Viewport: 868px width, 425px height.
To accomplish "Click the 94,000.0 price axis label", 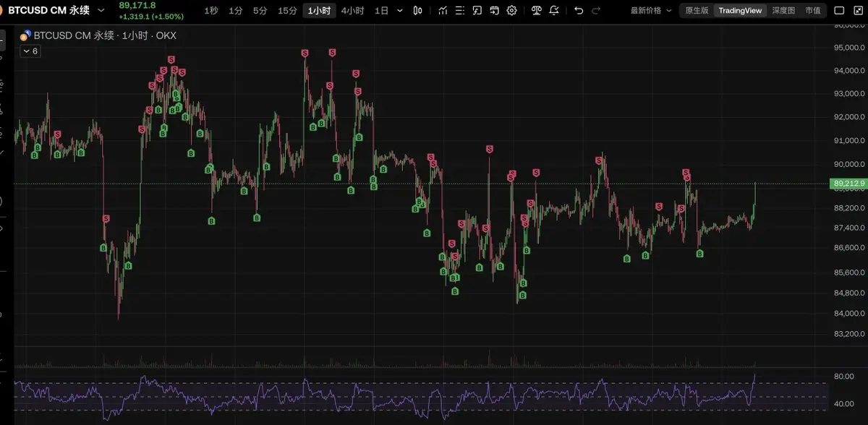I will [x=849, y=71].
